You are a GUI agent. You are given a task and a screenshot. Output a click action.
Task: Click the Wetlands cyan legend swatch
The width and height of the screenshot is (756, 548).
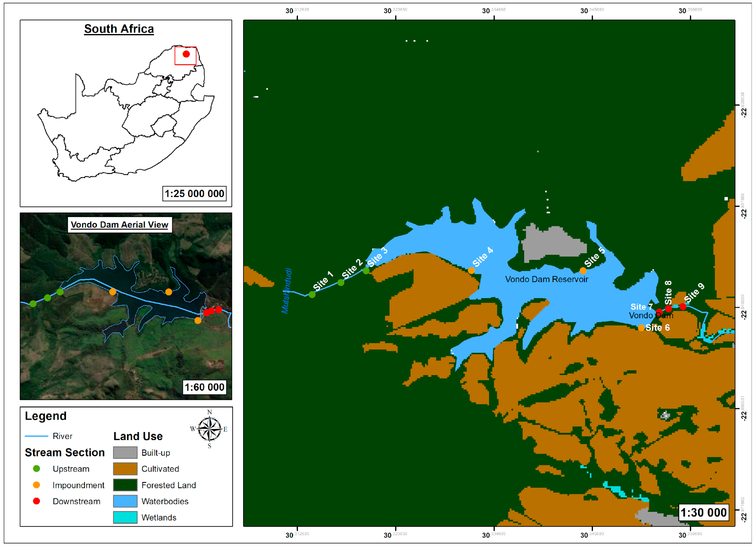click(x=125, y=517)
